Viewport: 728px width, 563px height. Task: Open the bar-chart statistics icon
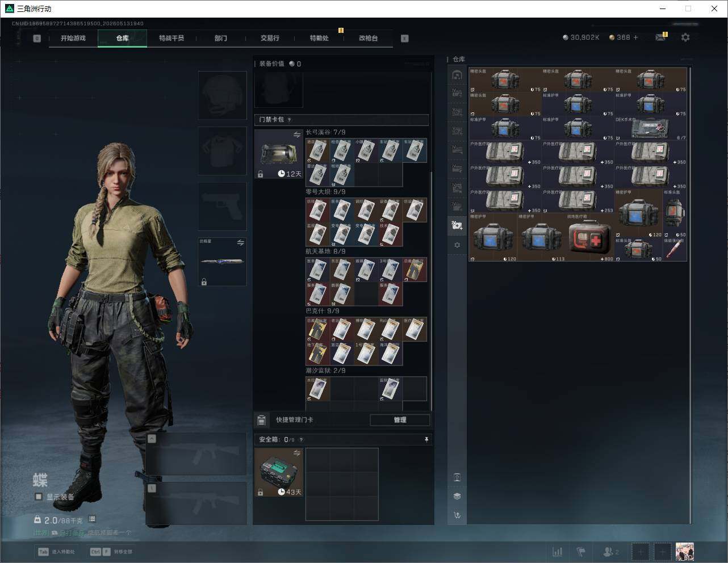point(558,552)
